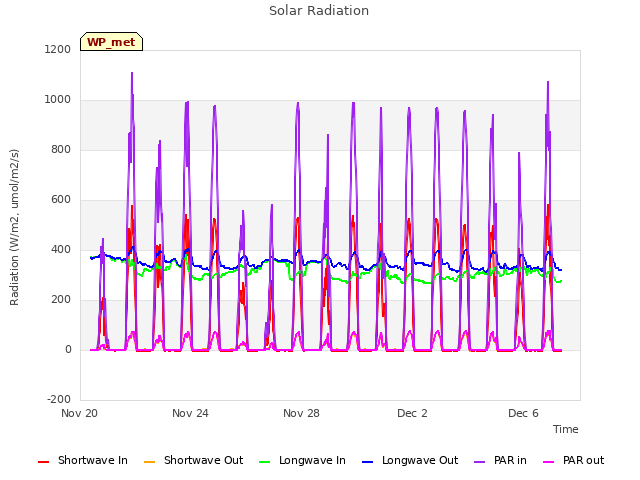This screenshot has width=640, height=480.
Task: Click the magenta PAR out legend swatch
Action: click(549, 462)
